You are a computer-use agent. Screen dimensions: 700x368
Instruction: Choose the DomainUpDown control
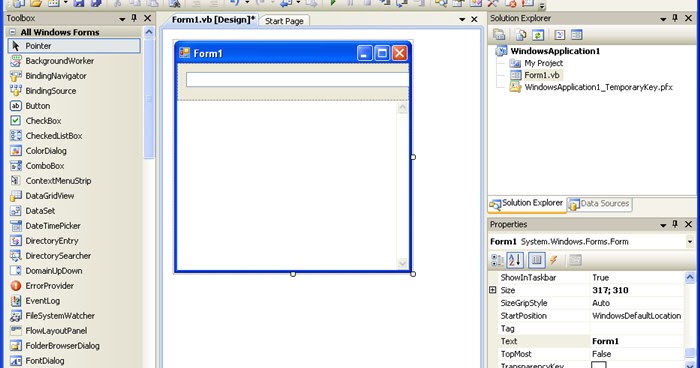point(74,271)
